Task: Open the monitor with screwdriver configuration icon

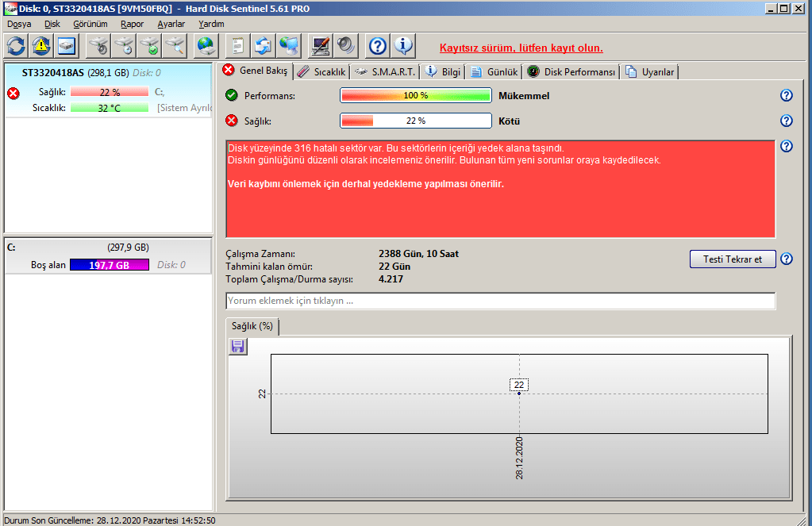Action: (321, 46)
